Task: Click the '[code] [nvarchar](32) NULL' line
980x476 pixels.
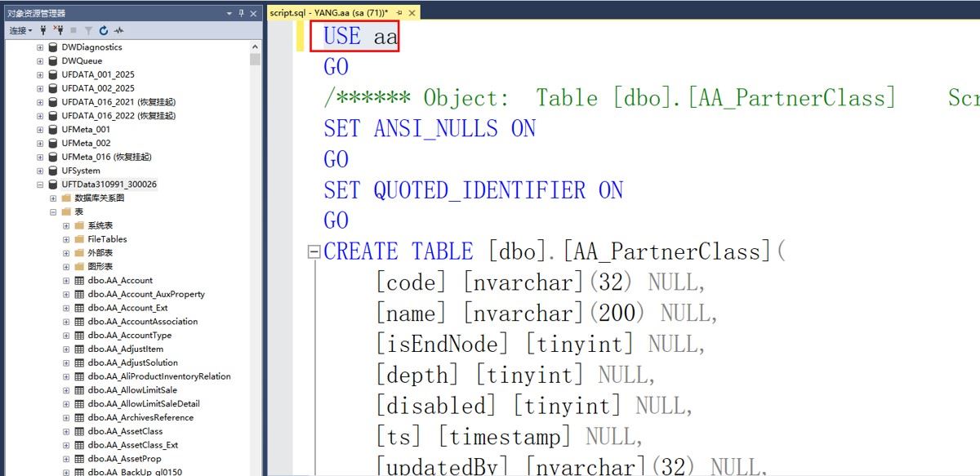Action: (540, 283)
